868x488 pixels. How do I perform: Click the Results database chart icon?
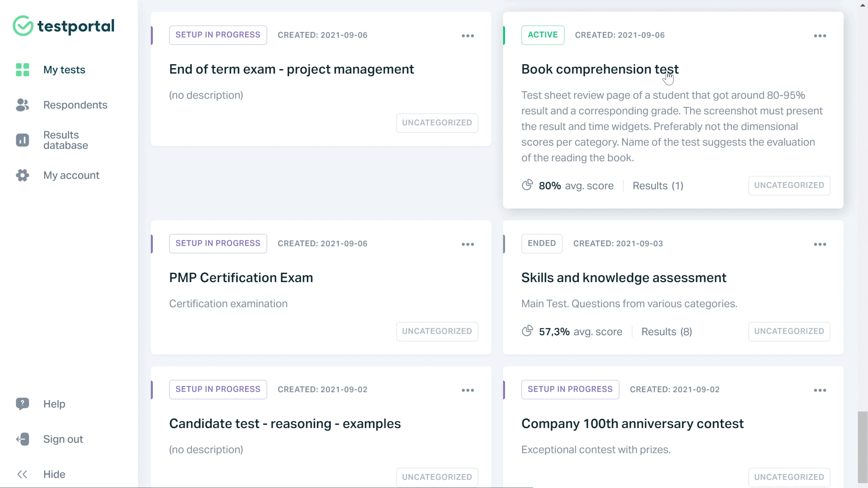pyautogui.click(x=22, y=140)
